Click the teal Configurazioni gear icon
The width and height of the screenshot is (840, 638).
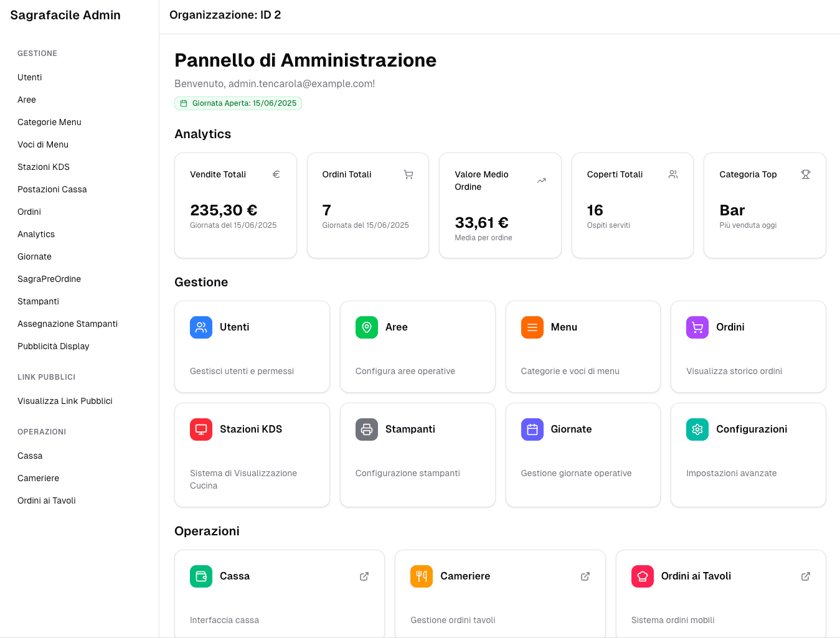click(x=697, y=429)
